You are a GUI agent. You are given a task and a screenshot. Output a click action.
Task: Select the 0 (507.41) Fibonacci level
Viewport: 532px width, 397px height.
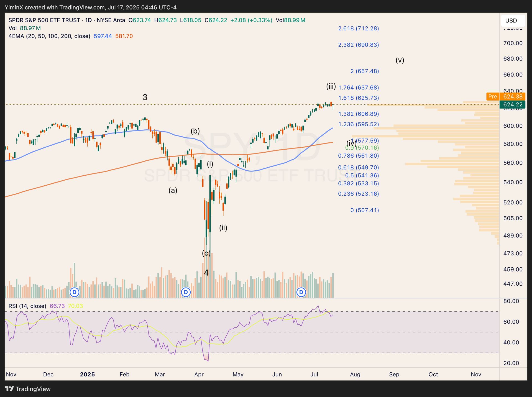point(365,210)
